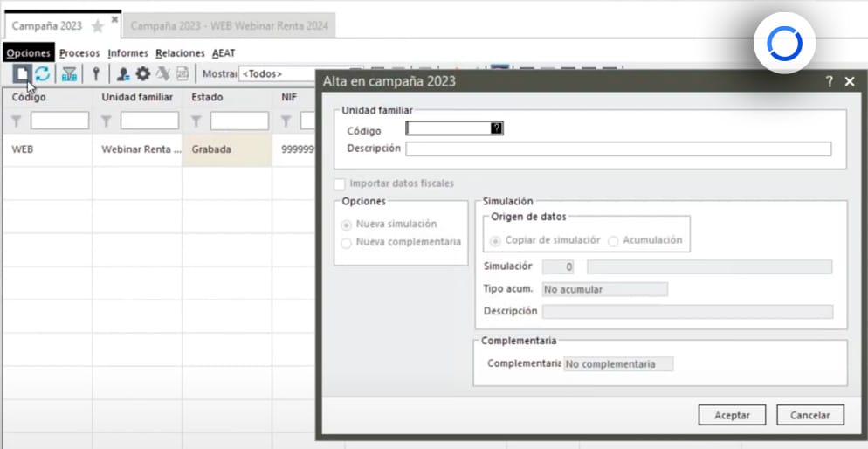Click the filter funnel toolbar icon
868x449 pixels.
(x=70, y=74)
